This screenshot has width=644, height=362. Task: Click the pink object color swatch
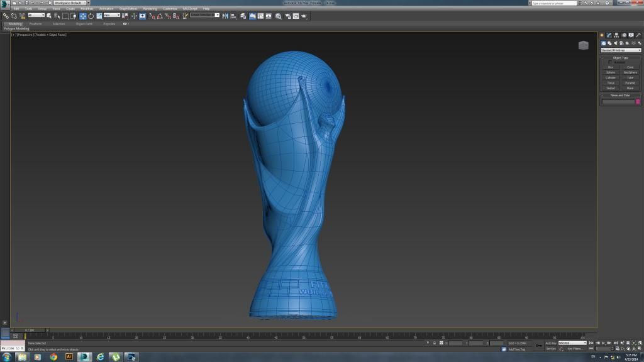click(x=638, y=101)
